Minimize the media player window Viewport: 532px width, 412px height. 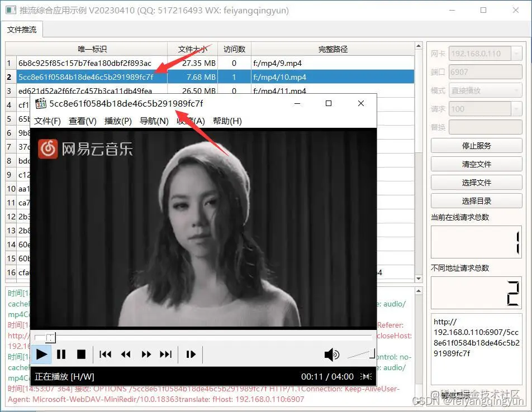297,103
